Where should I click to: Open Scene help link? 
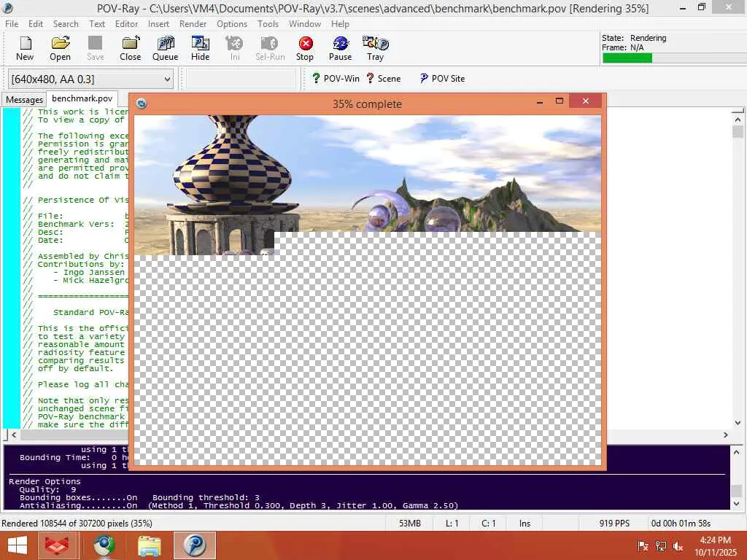tap(384, 79)
